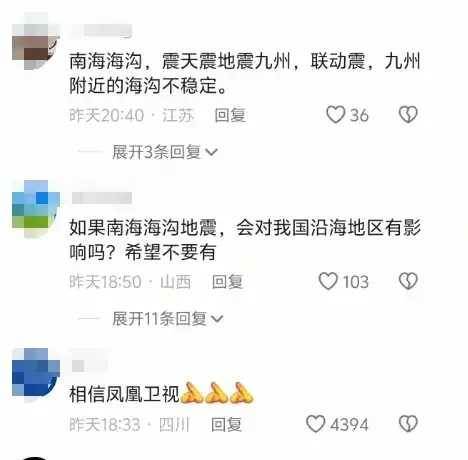The image size is (468, 460).
Task: Like the 相信凤凰卫视 comment with 4394 likes
Action: [x=315, y=424]
